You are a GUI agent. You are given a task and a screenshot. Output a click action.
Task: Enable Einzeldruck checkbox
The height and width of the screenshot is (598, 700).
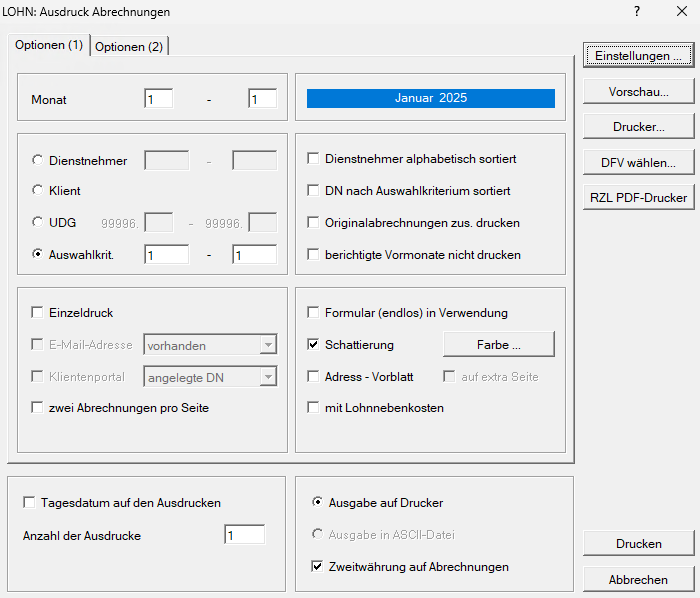38,313
